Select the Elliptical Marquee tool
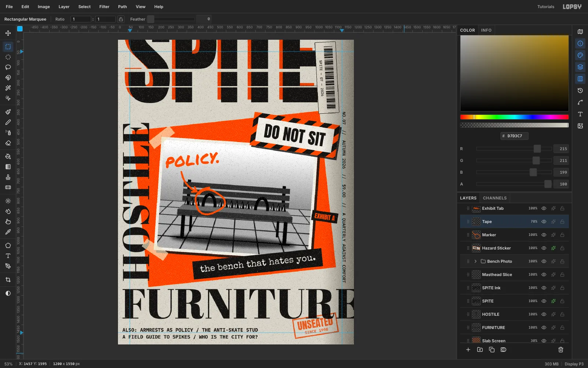The image size is (588, 368). click(x=8, y=57)
